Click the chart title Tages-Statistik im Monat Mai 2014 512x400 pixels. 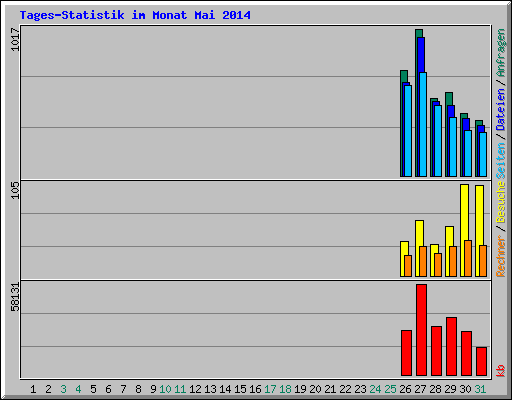tap(135, 15)
